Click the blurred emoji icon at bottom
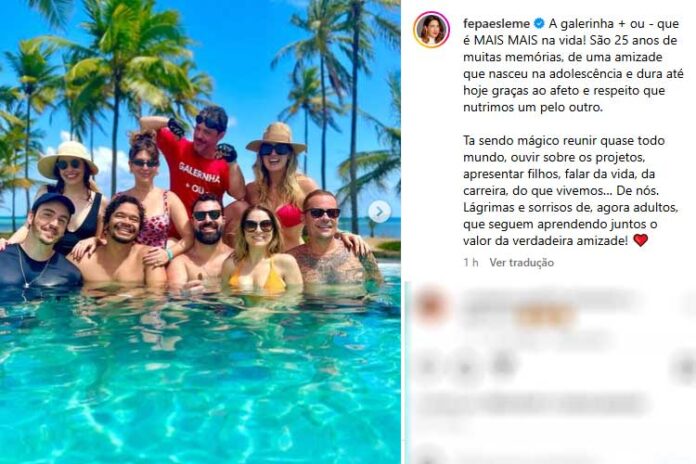 tap(426, 457)
